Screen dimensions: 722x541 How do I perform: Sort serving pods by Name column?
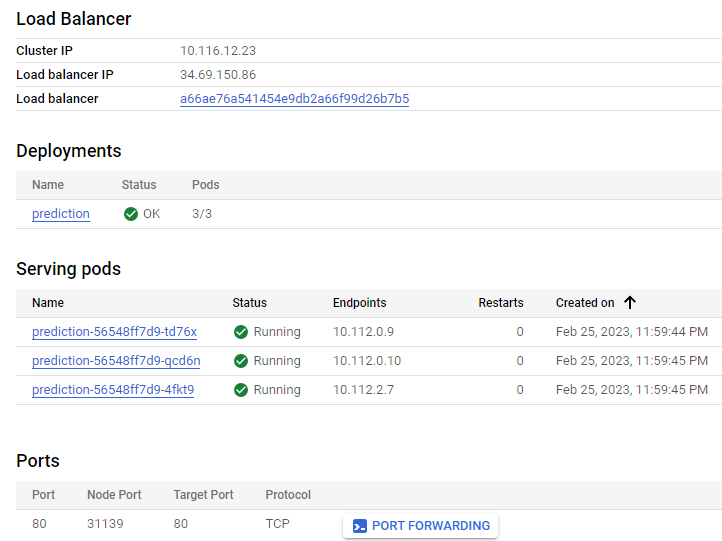[x=48, y=302]
